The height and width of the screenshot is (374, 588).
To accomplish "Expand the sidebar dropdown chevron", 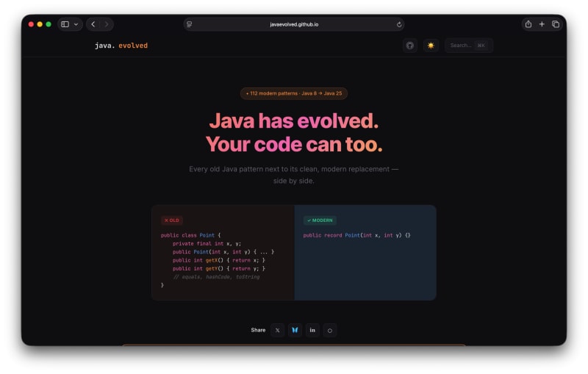I will point(76,24).
